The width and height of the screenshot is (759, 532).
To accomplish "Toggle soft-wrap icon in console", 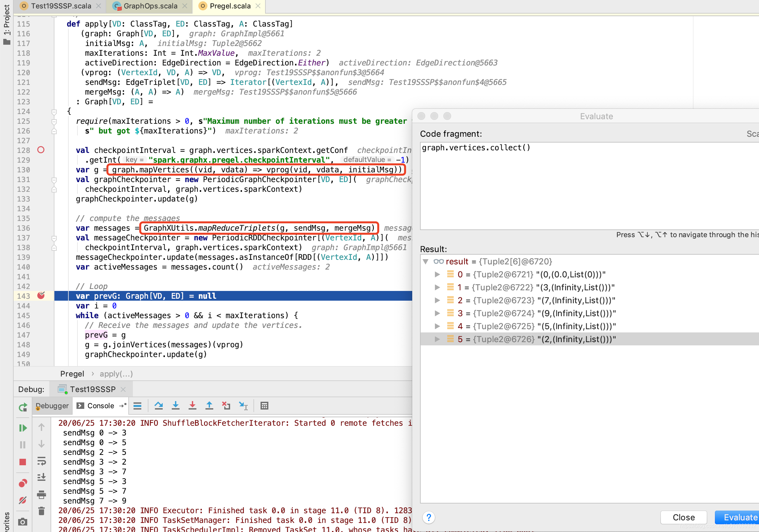I will click(41, 461).
